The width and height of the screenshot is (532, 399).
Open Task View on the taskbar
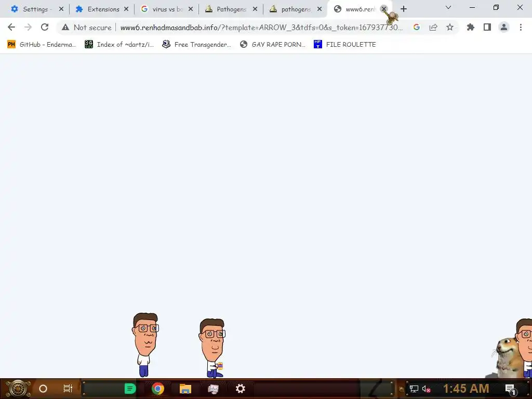point(68,389)
